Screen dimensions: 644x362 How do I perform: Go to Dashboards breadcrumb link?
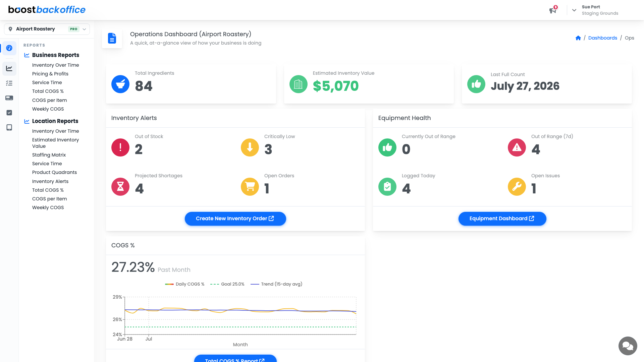tap(602, 38)
